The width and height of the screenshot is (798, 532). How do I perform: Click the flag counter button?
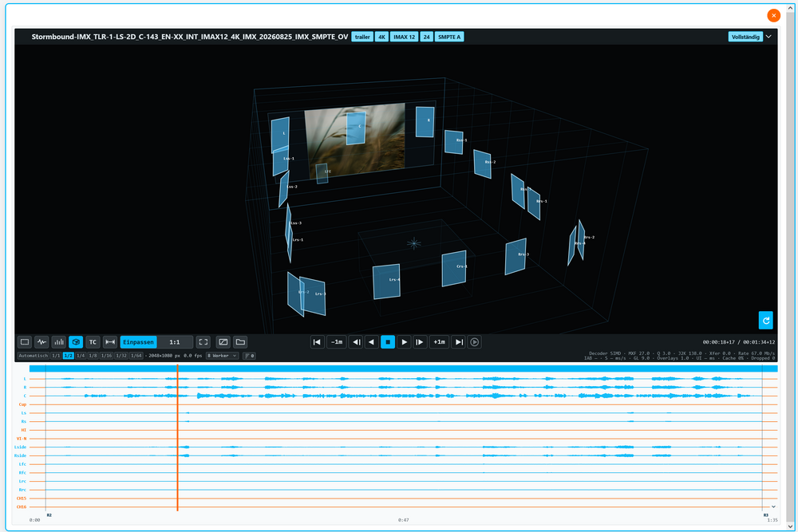click(x=249, y=356)
